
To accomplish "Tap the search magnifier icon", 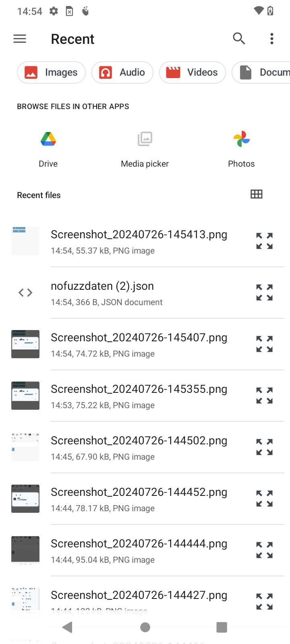I will [x=239, y=39].
